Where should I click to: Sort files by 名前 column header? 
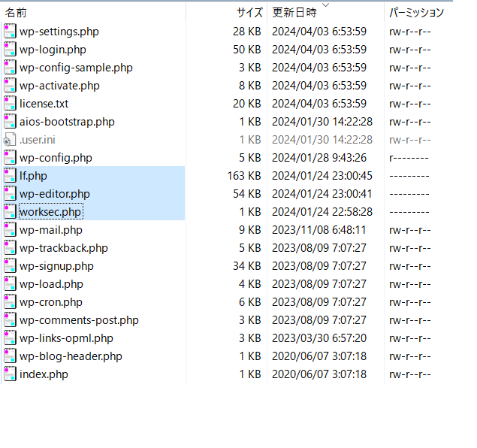tap(17, 13)
